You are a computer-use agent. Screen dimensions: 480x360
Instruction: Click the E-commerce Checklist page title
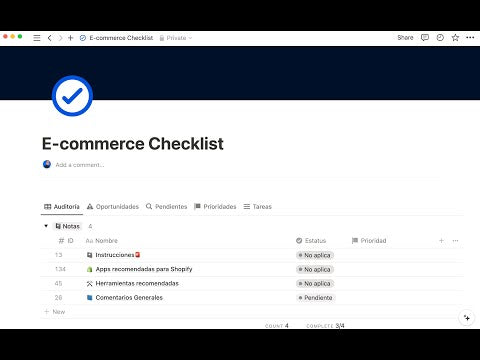tap(133, 144)
